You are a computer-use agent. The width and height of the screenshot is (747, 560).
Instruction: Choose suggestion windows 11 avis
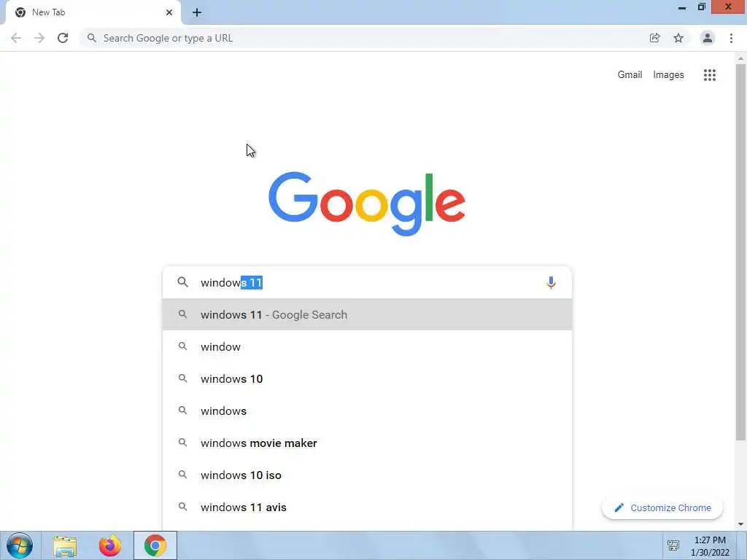367,507
